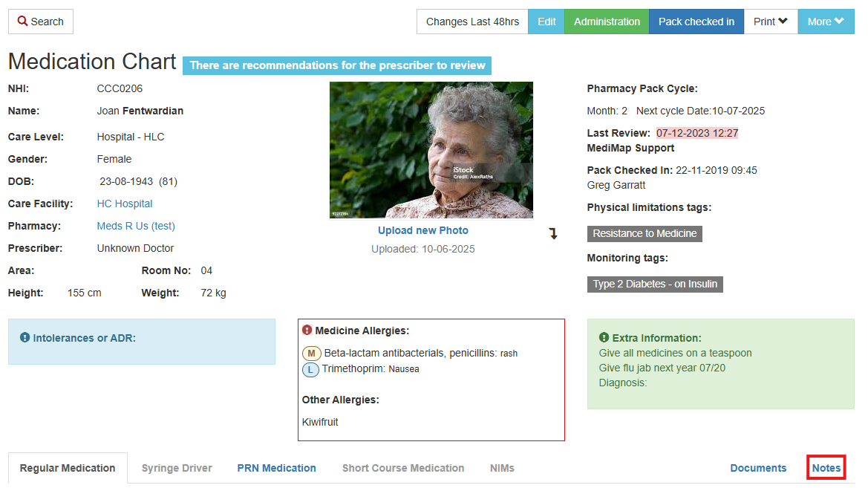The width and height of the screenshot is (868, 488).
Task: Click the Intolerances or ADR info icon
Action: pyautogui.click(x=25, y=338)
